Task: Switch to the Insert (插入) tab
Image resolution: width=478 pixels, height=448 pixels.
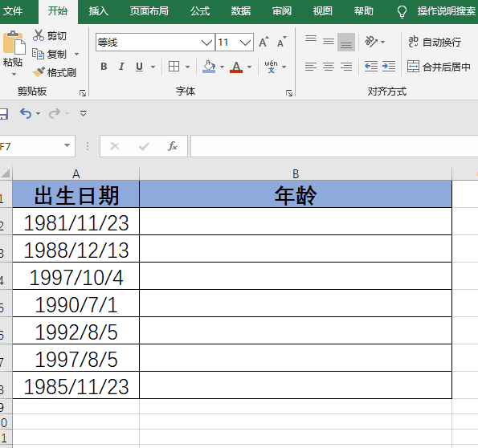Action: click(x=99, y=11)
